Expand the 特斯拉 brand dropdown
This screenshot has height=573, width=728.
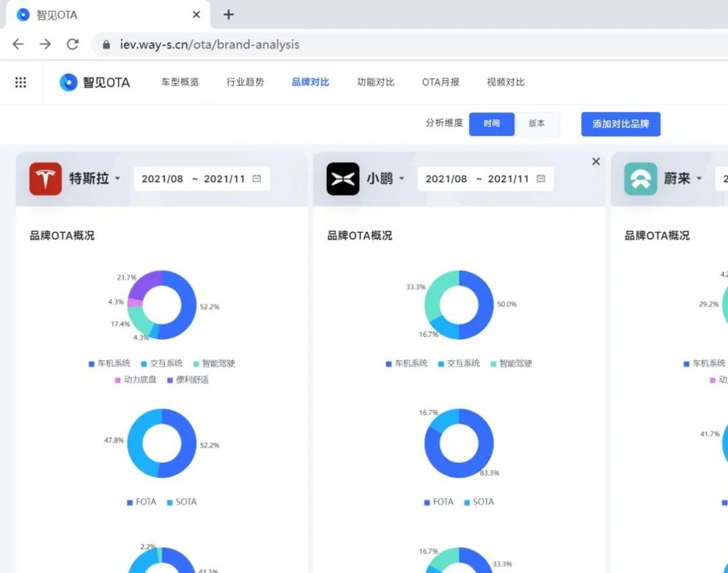pyautogui.click(x=117, y=179)
